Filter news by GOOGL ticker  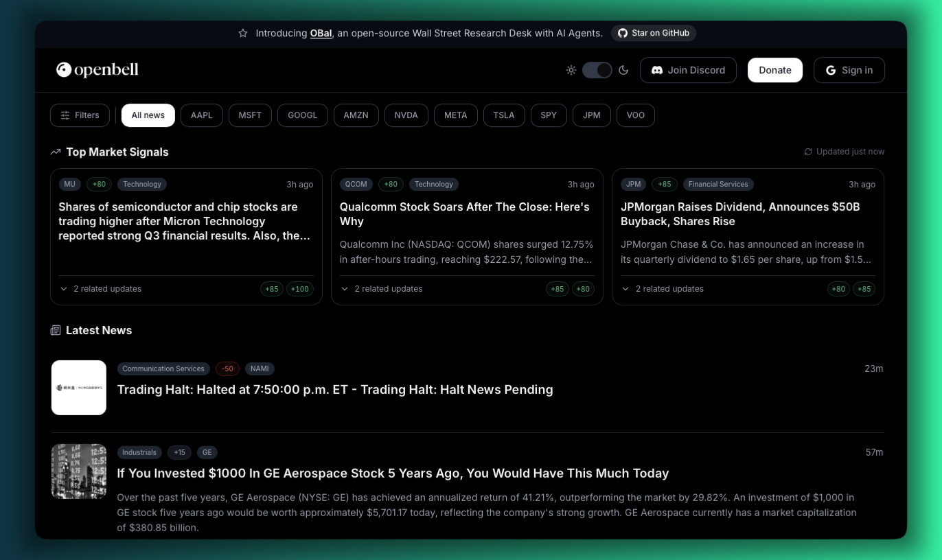(x=303, y=115)
